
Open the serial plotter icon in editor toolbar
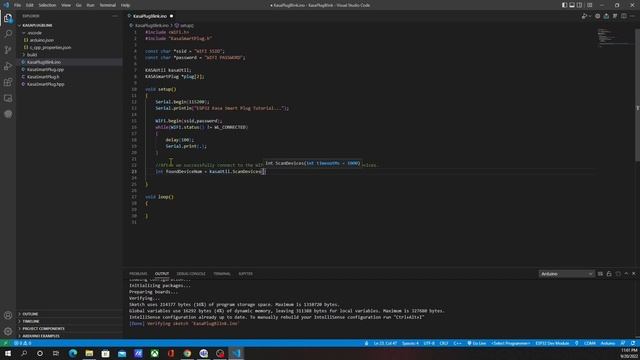(615, 16)
